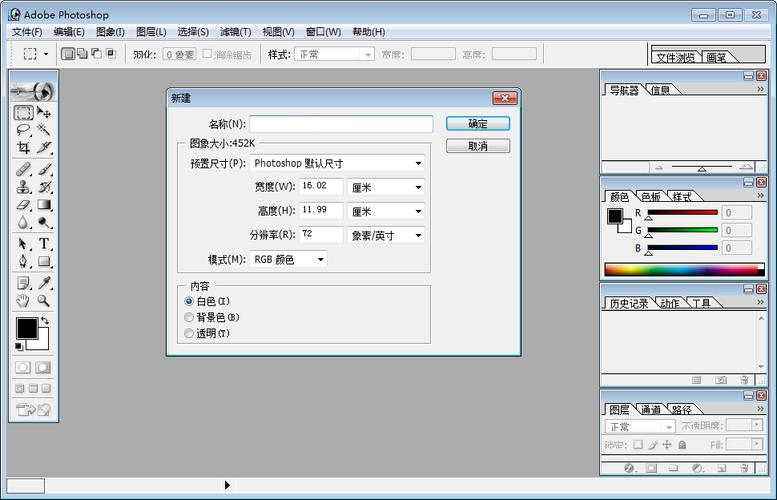Switch to the 通道 tab
Viewport: 777px width, 500px height.
[651, 410]
